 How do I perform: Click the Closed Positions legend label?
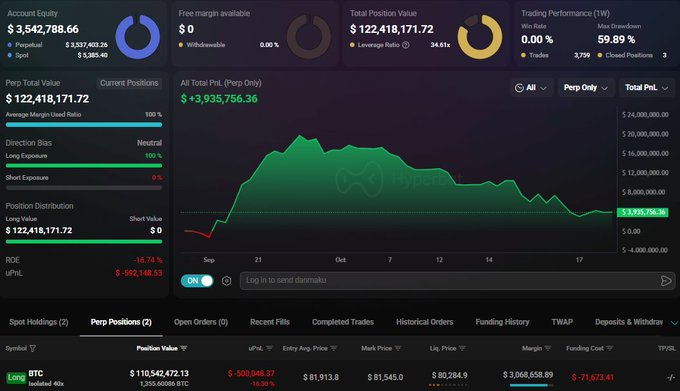(629, 55)
